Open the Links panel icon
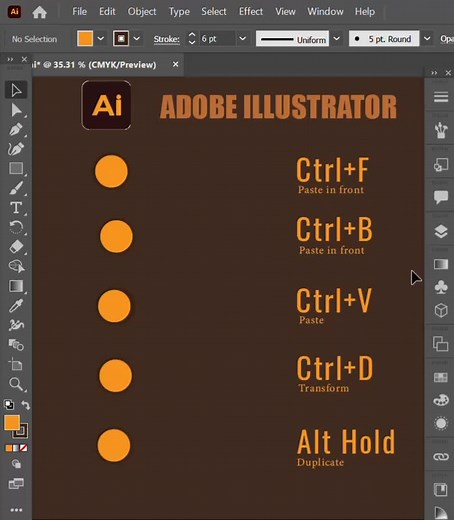Image resolution: width=454 pixels, height=520 pixels. click(x=441, y=456)
